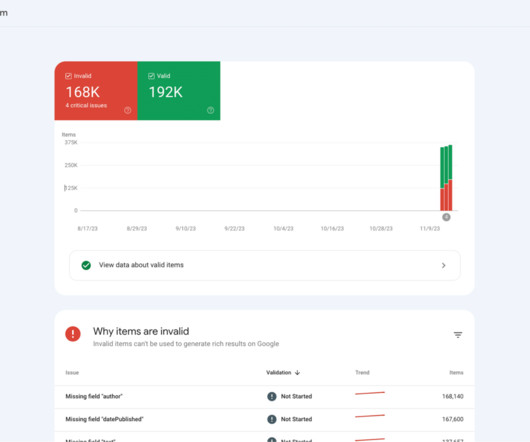Click the rightmost stacked bar in chart
530x442 pixels.
[x=450, y=178]
